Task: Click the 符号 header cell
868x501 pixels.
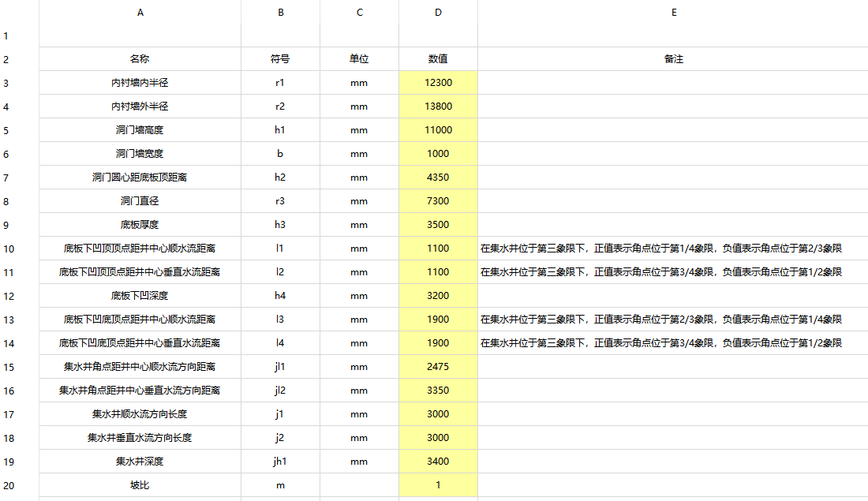Action: 280,59
